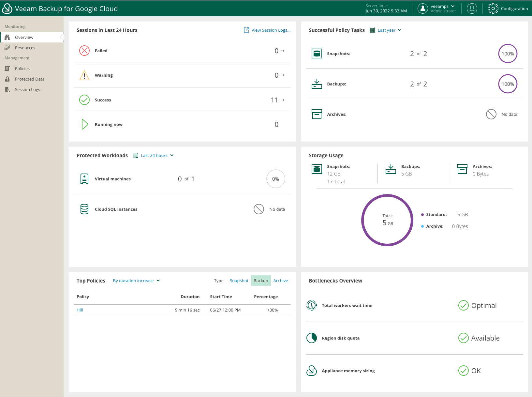Click the Veeam logo icon
Screen dimensions: 532x397
(7, 8)
